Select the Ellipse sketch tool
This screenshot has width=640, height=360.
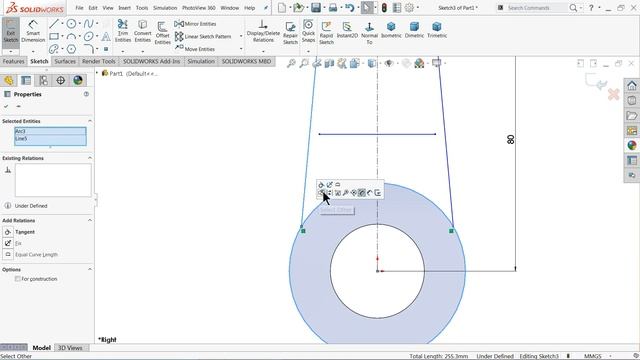click(89, 36)
